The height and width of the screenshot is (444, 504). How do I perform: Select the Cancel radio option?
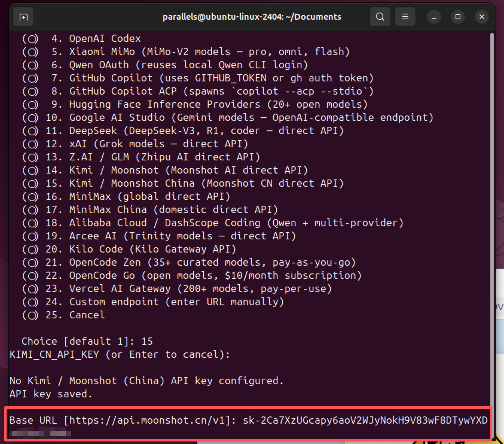(x=30, y=315)
